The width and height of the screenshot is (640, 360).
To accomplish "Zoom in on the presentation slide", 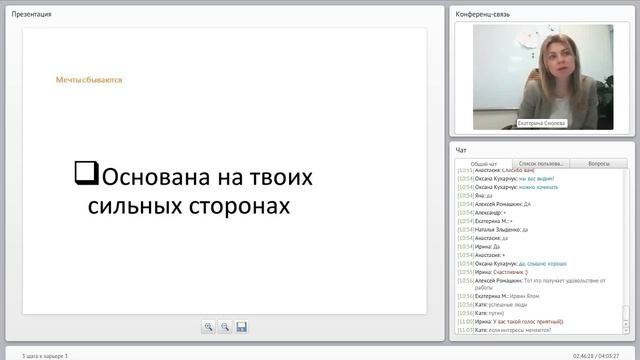I will tap(209, 327).
